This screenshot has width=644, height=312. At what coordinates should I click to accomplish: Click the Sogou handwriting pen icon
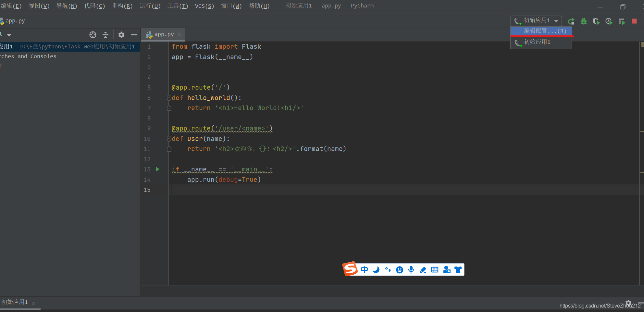coord(423,270)
